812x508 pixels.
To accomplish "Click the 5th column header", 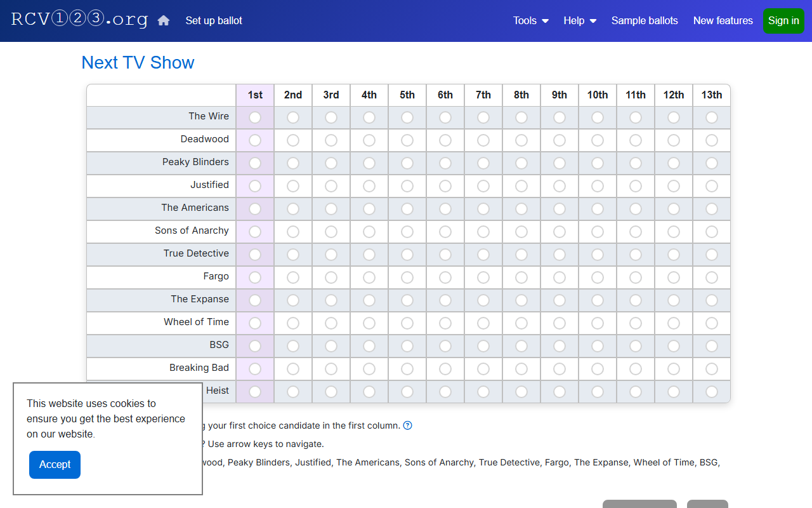I will (407, 95).
